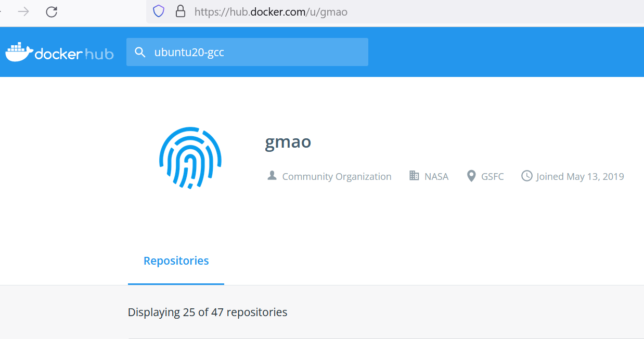Click the GSFC location pin icon
This screenshot has width=644, height=339.
click(x=471, y=176)
